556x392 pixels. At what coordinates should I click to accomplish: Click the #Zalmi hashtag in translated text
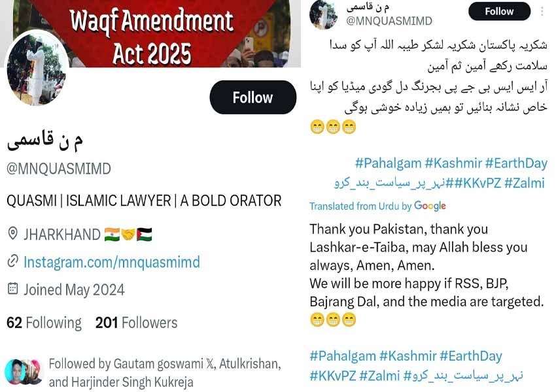[x=379, y=376]
